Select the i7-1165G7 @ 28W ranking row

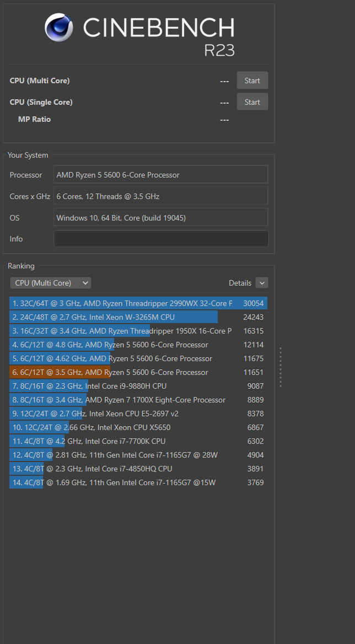(138, 455)
